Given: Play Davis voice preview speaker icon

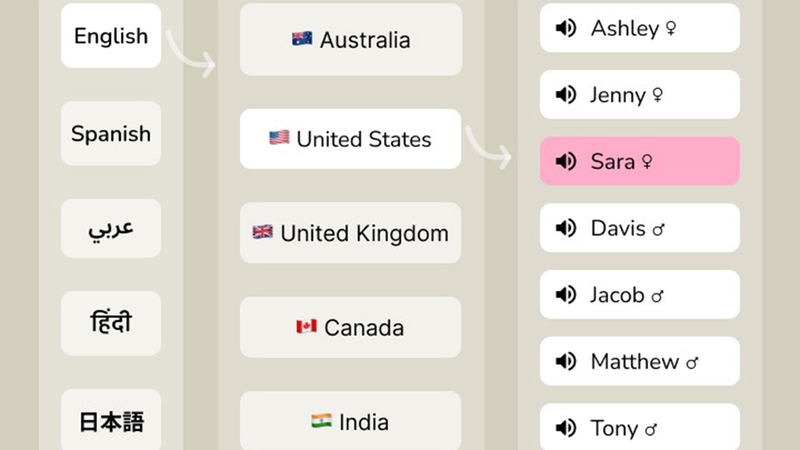Looking at the screenshot, I should tap(566, 228).
